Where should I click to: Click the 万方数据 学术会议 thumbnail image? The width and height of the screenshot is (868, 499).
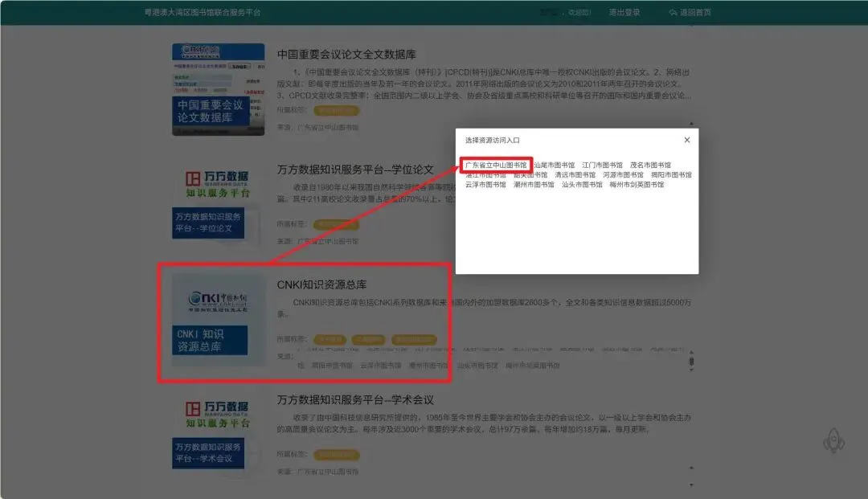[x=218, y=435]
